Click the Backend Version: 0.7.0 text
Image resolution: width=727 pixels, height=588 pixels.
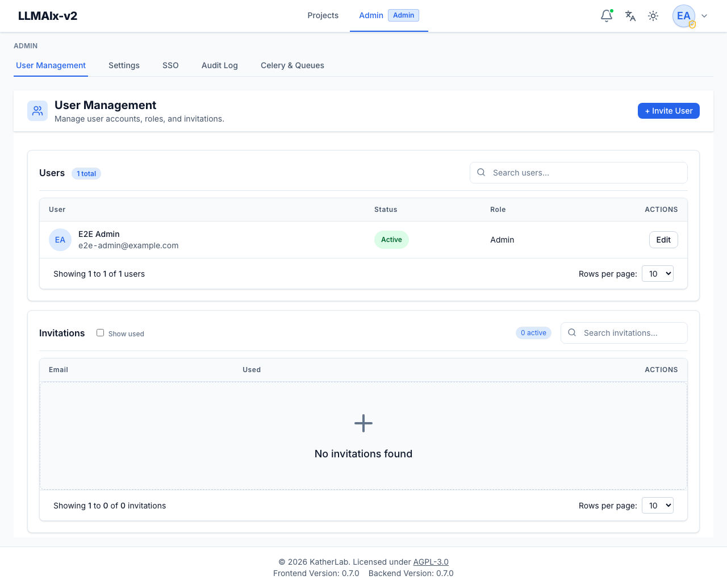coord(411,573)
